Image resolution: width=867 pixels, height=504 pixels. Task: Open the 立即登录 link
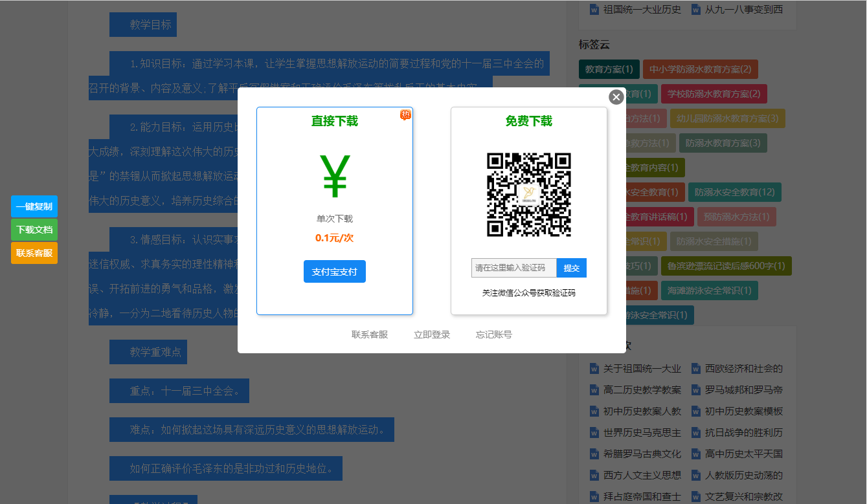[x=432, y=334]
